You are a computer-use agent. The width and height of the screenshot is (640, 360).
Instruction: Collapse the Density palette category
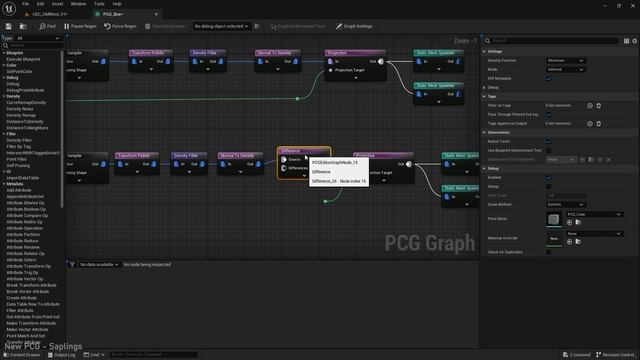point(4,96)
